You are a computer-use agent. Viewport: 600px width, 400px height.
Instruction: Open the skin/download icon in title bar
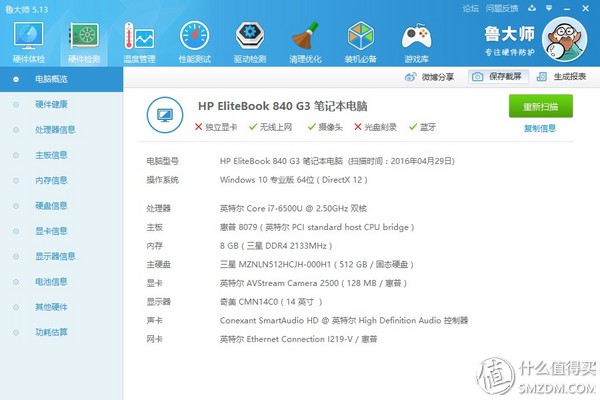pos(532,8)
